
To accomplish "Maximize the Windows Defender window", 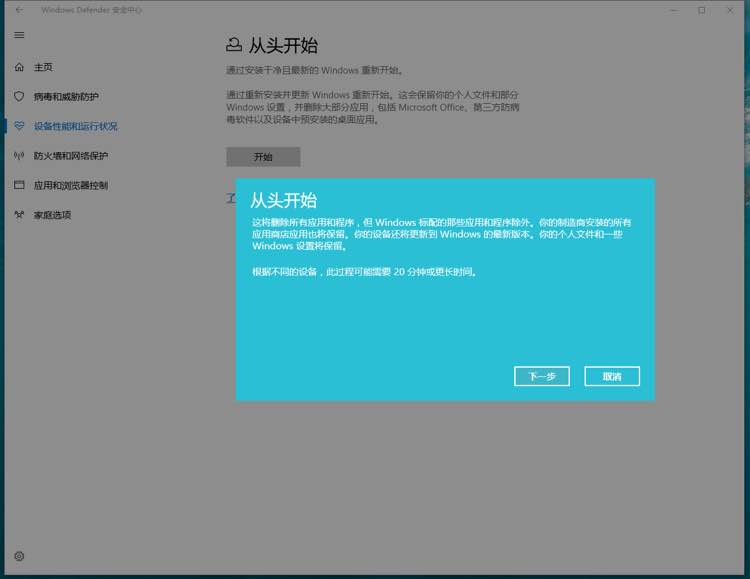I will pyautogui.click(x=702, y=10).
